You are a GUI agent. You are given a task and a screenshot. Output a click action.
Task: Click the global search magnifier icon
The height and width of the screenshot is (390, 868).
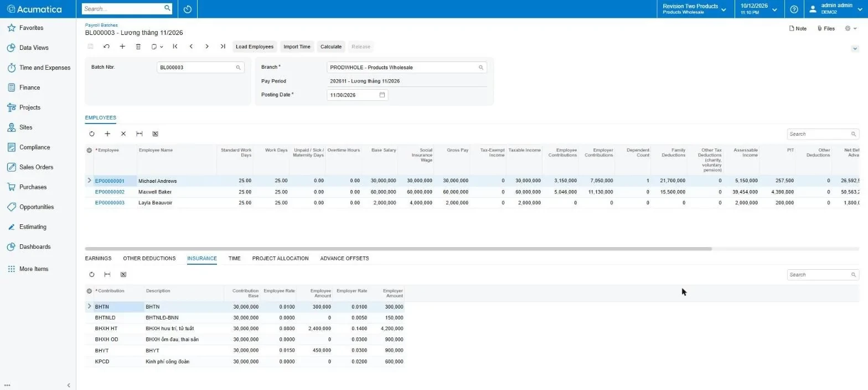pyautogui.click(x=167, y=8)
